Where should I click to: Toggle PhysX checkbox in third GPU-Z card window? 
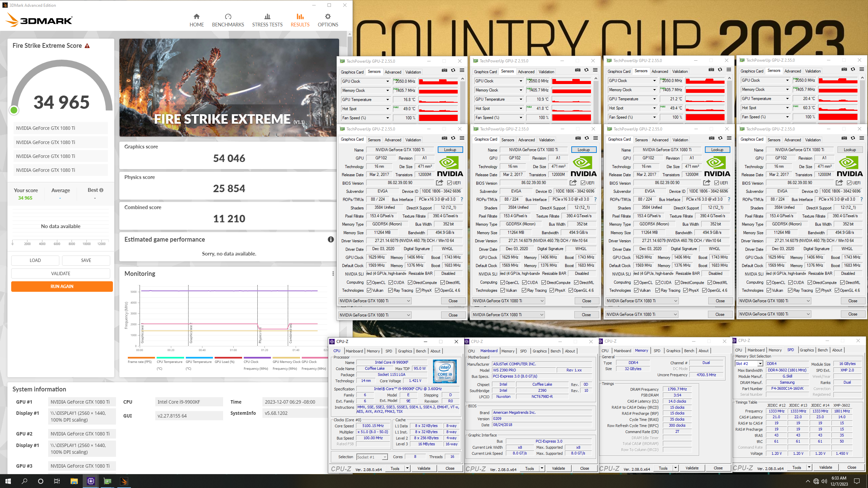[686, 290]
